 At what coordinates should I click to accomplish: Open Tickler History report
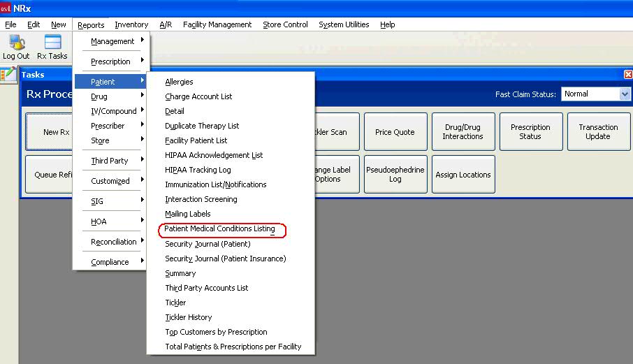(231, 317)
